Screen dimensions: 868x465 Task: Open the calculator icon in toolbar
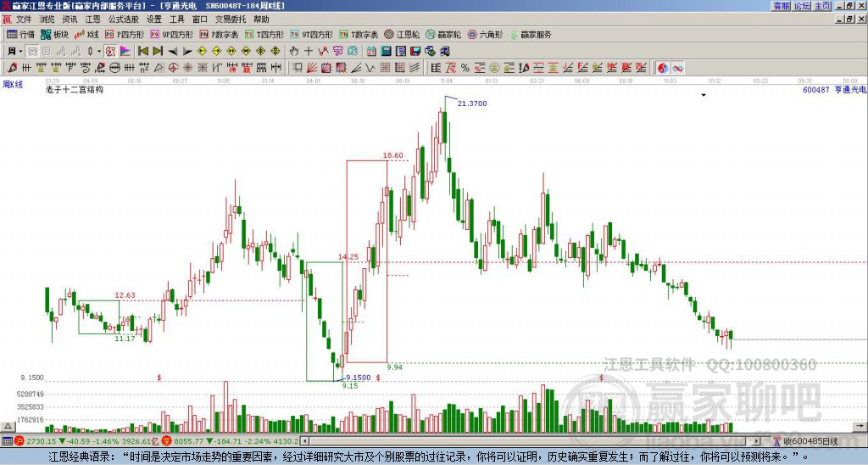coord(386,51)
